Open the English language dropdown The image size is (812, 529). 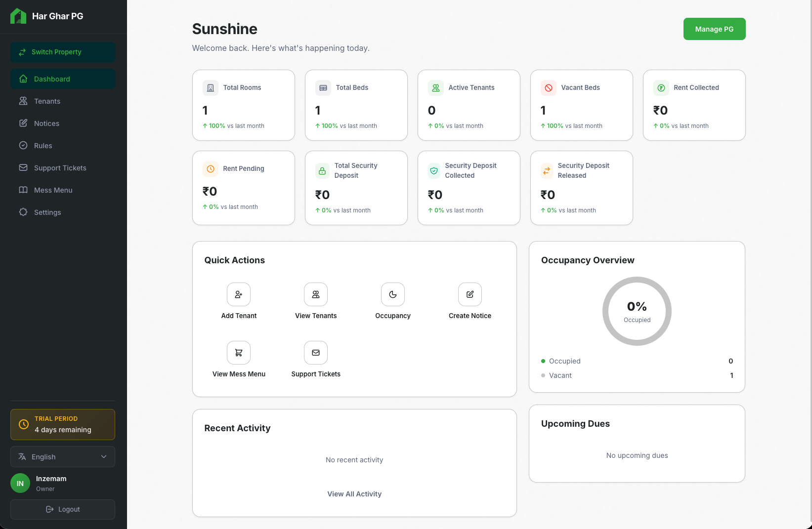tap(62, 456)
